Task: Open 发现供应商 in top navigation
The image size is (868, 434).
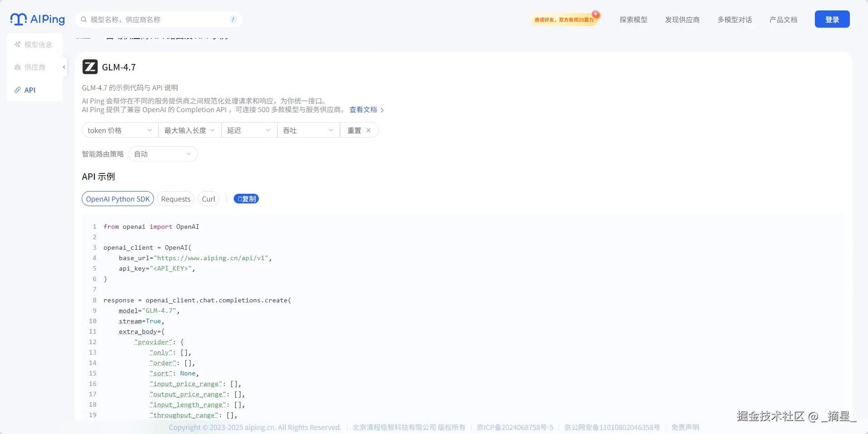Action: tap(682, 20)
